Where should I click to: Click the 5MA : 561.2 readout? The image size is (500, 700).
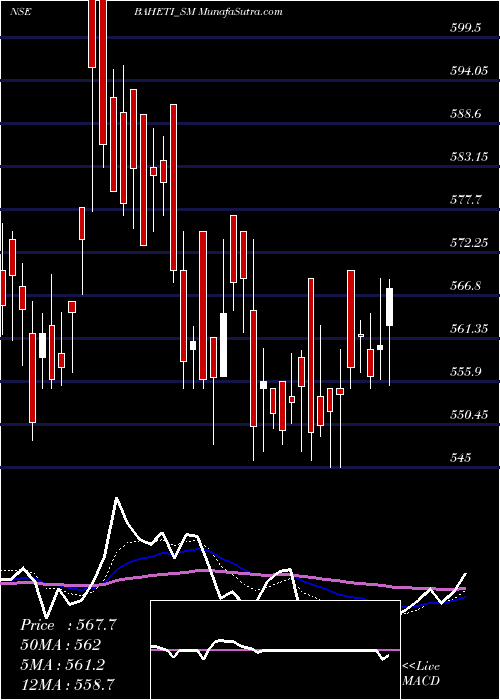coord(62,665)
